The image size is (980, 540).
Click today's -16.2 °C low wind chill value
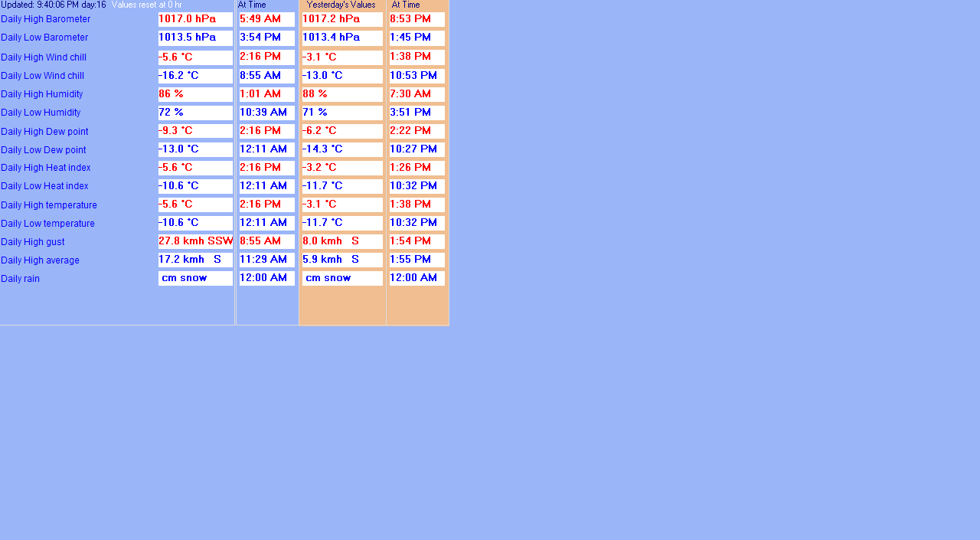click(195, 76)
